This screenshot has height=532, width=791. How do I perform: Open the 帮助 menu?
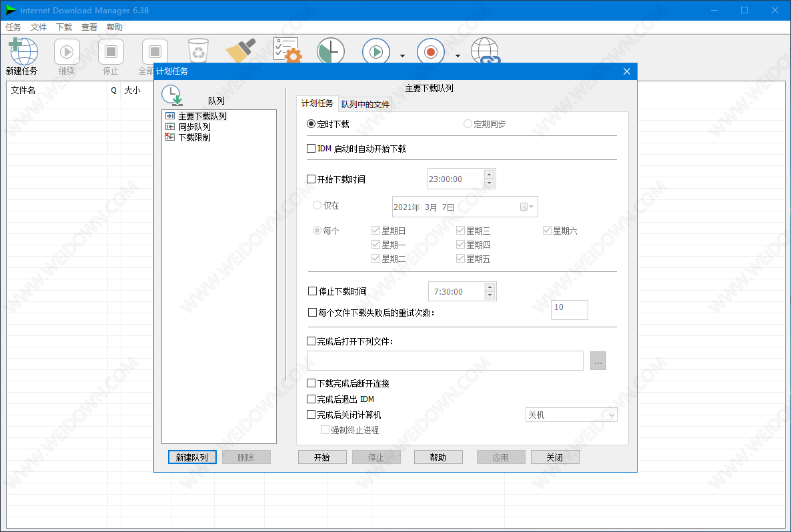point(115,27)
